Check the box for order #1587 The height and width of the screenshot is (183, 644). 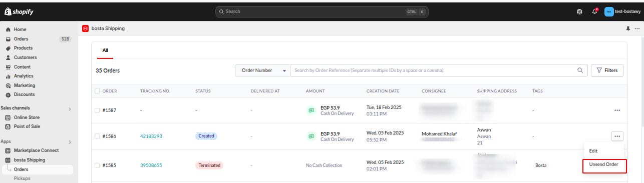97,110
